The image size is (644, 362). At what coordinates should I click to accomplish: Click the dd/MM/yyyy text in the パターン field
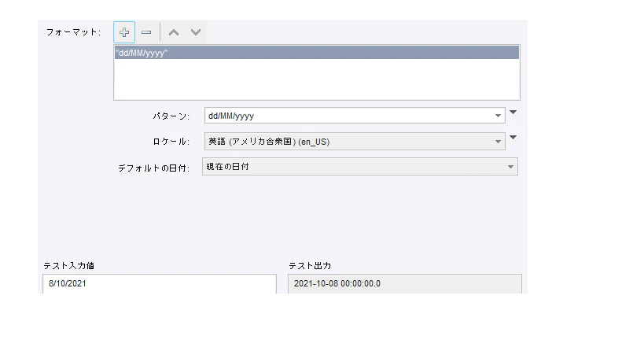(231, 116)
